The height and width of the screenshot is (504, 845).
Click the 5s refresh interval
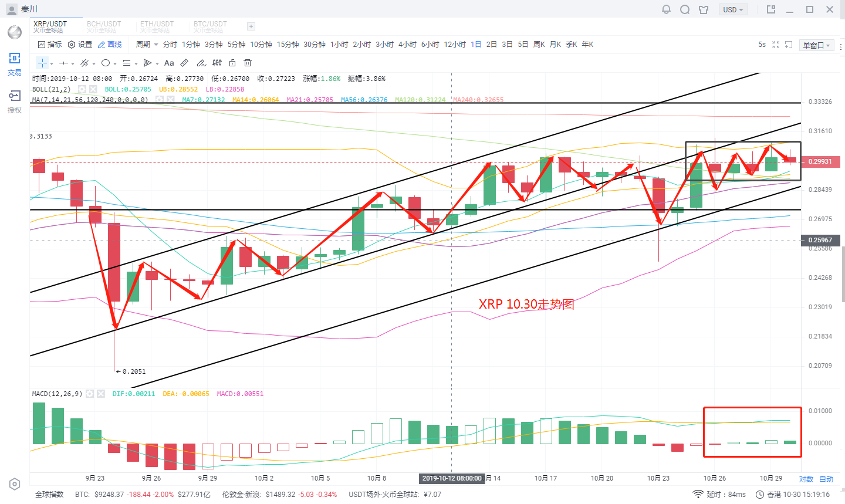coord(762,45)
